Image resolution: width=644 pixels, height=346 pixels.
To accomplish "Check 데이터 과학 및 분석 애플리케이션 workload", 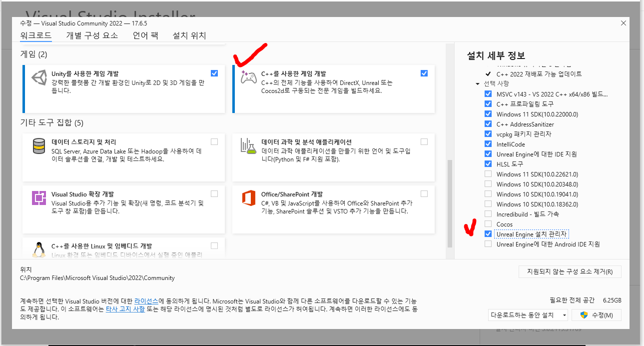I will pyautogui.click(x=424, y=141).
